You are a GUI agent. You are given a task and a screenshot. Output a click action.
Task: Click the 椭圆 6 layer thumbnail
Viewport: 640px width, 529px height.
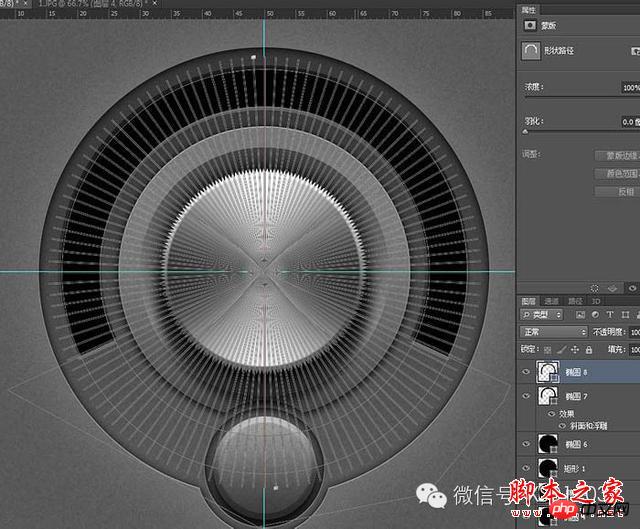coord(547,444)
